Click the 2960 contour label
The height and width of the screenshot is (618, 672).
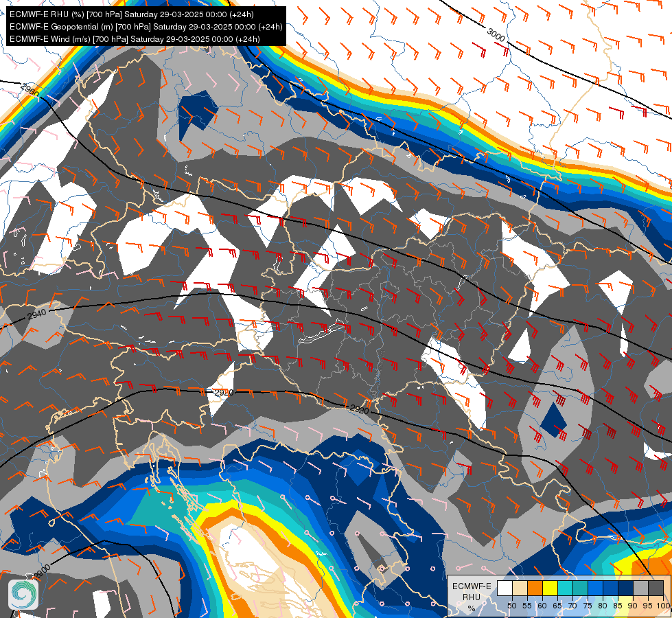coord(30,90)
